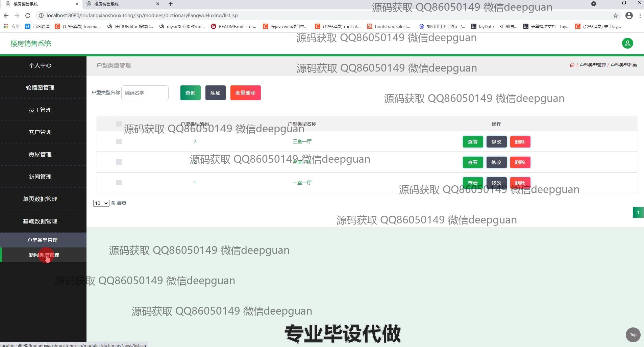The width and height of the screenshot is (644, 347).
Task: Check the box for 三室一厅 row
Action: click(119, 141)
